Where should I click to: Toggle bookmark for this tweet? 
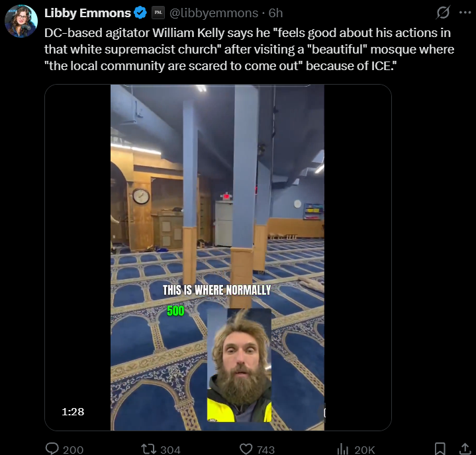click(x=440, y=448)
